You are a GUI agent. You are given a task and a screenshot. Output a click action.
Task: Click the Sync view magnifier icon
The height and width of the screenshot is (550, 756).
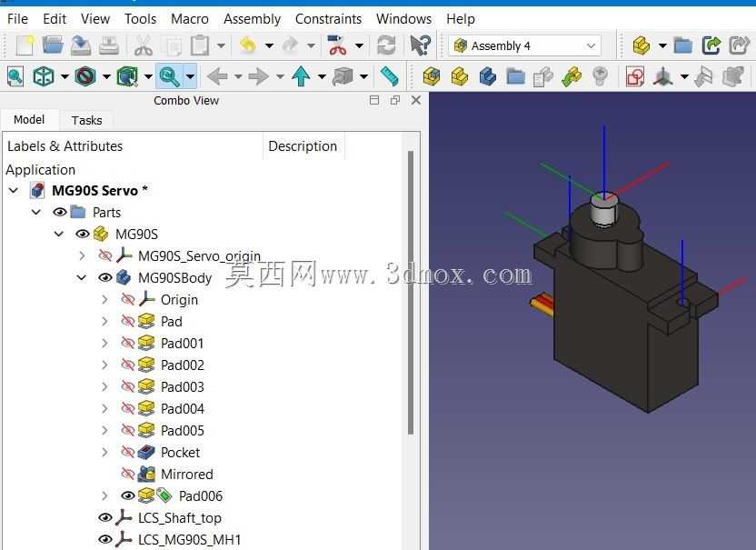click(x=169, y=76)
